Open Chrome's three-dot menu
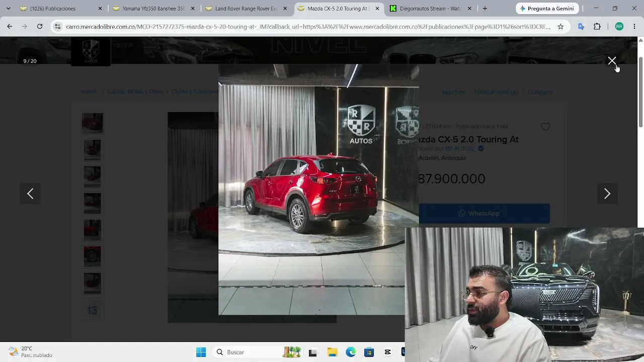Viewport: 644px width, 362px height. point(634,27)
